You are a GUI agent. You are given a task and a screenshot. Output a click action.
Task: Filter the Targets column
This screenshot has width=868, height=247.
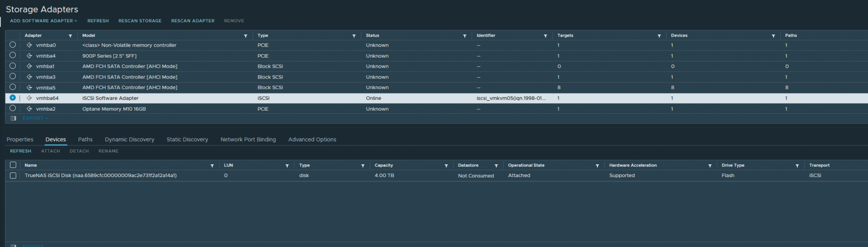(659, 36)
